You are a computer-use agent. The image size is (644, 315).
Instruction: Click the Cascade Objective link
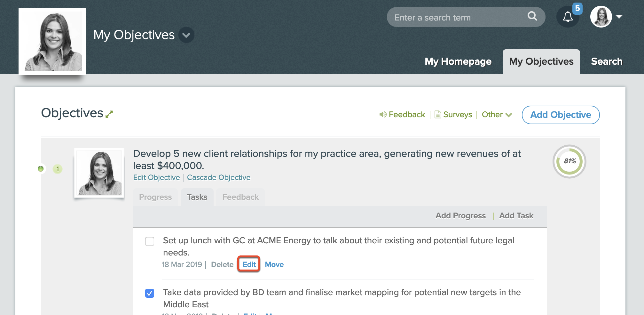pyautogui.click(x=219, y=178)
